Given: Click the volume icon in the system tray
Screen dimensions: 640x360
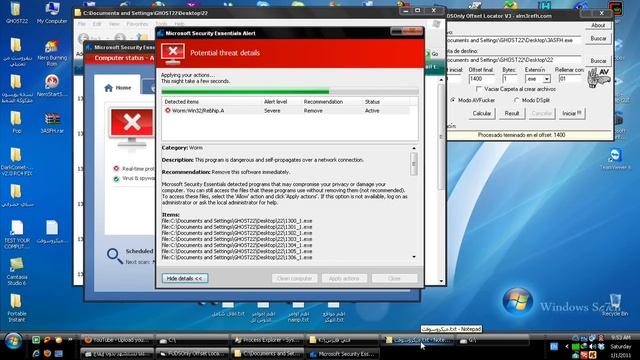Looking at the screenshot, I should tap(592, 347).
